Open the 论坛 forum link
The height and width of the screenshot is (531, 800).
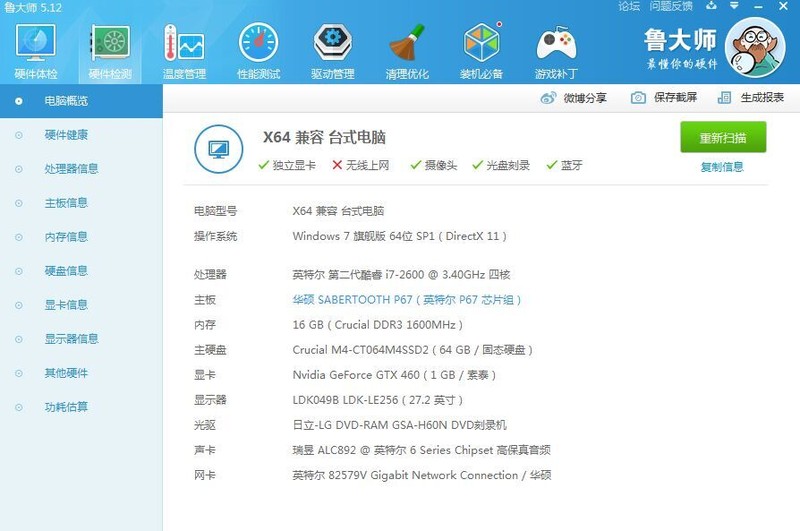[x=629, y=6]
